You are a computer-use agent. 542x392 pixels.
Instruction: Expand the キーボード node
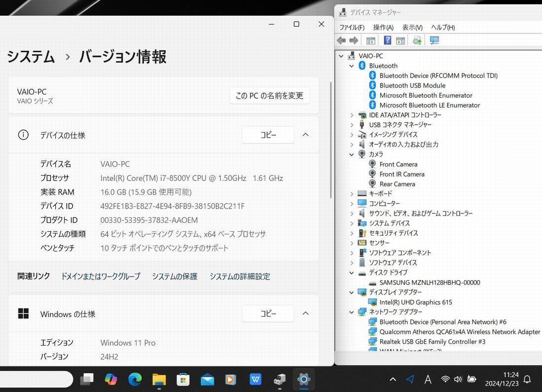click(x=352, y=194)
